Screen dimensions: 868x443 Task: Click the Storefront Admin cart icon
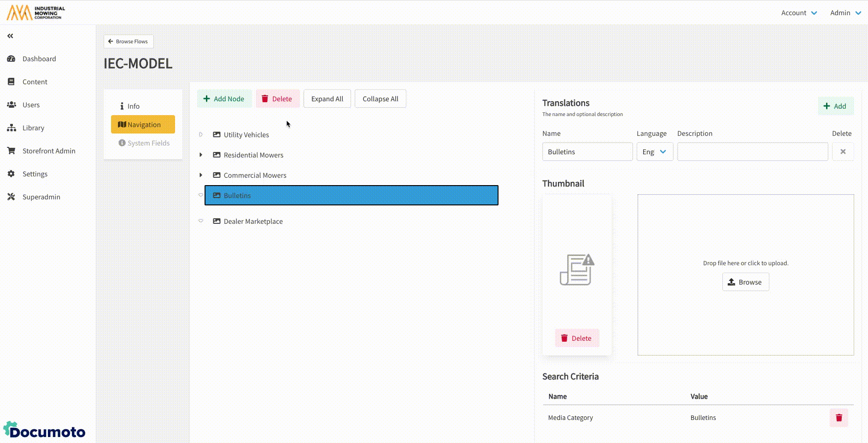[x=12, y=151]
